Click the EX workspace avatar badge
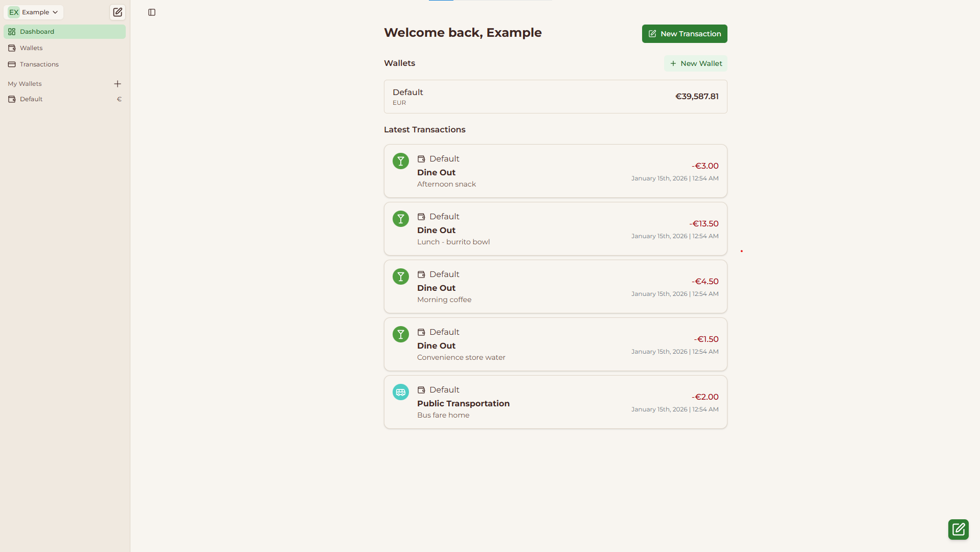 click(x=14, y=12)
